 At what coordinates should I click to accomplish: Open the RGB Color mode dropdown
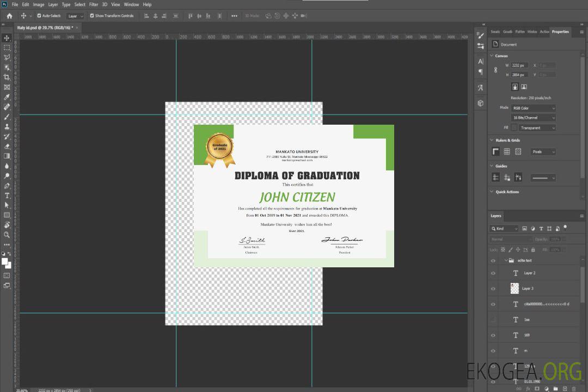pos(534,108)
